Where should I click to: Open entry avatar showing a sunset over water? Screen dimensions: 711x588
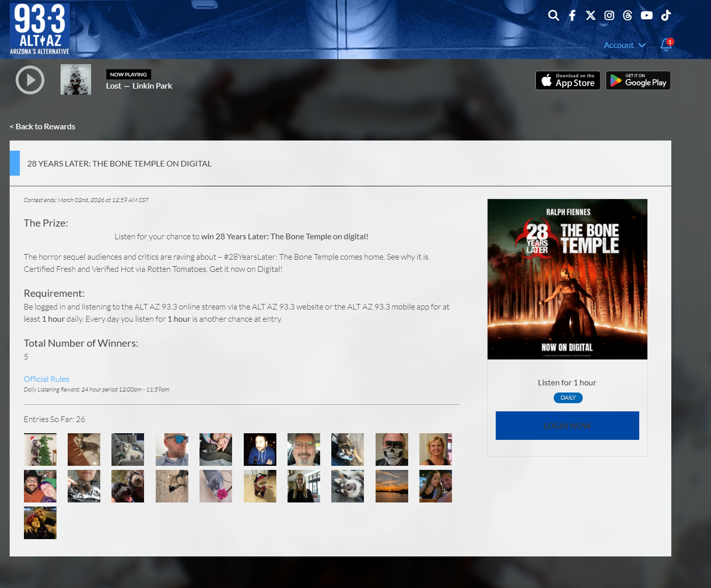pyautogui.click(x=392, y=486)
